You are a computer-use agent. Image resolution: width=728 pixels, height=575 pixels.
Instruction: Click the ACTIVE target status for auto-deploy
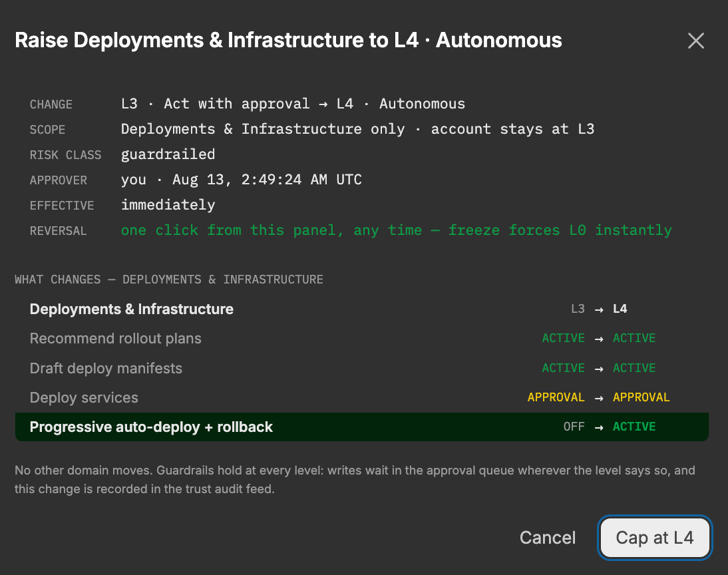tap(634, 427)
